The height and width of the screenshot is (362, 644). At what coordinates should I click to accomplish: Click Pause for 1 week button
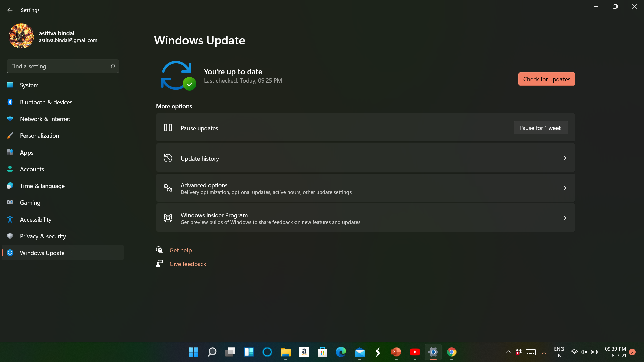(x=540, y=128)
